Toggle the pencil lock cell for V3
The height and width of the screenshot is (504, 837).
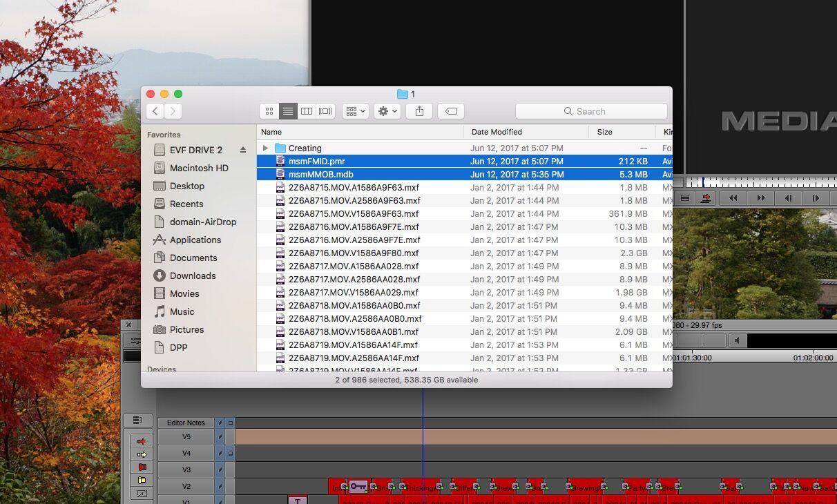pyautogui.click(x=220, y=470)
